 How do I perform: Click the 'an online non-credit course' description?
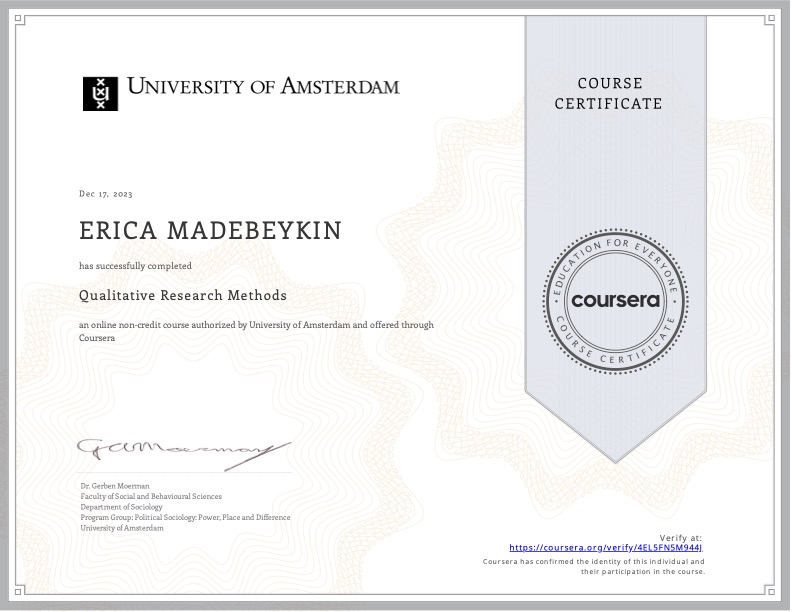(256, 331)
